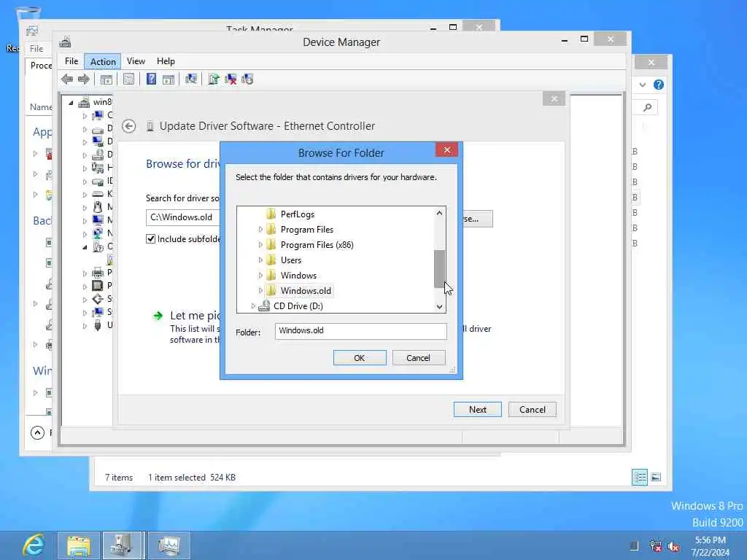Select the Windows folder row
Viewport: 747px width, 560px height.
click(x=298, y=275)
